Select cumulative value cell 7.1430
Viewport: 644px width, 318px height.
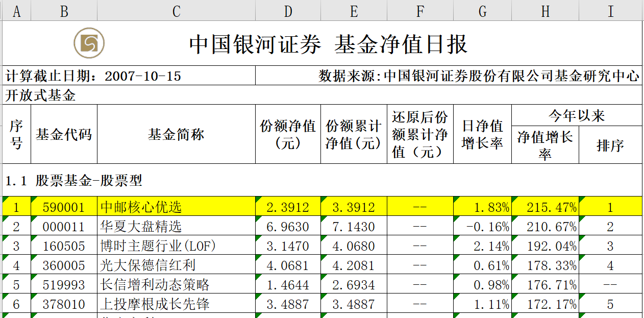coord(354,226)
